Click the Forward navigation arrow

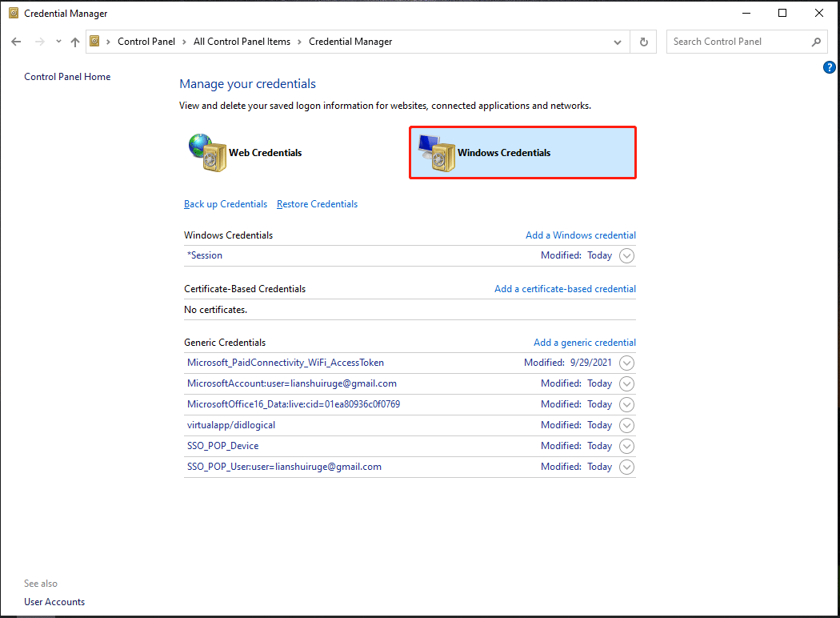[x=40, y=42]
